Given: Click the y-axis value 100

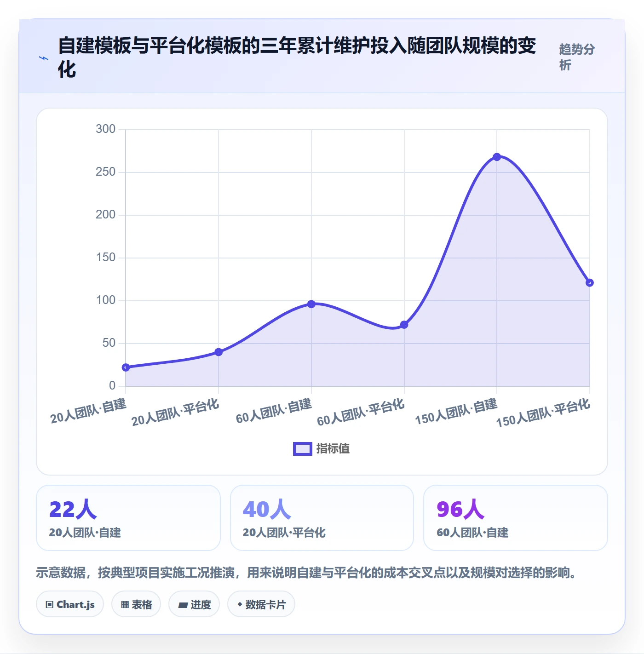Looking at the screenshot, I should click(106, 300).
